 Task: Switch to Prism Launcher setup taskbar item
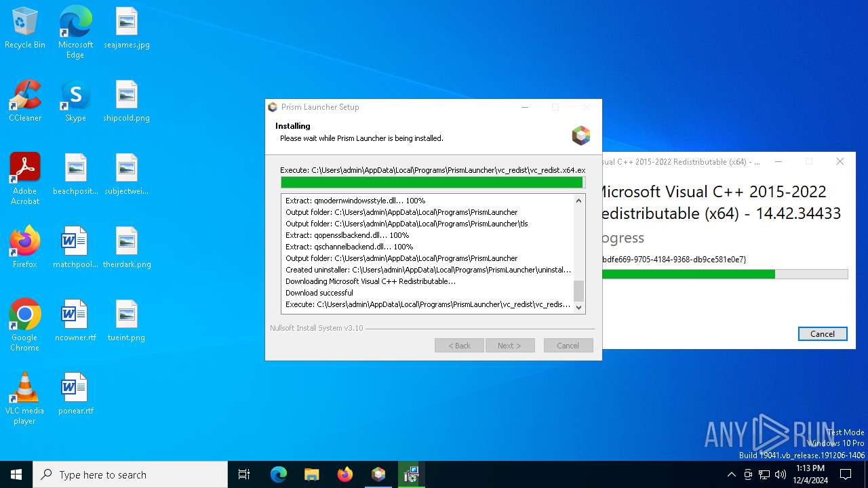pyautogui.click(x=378, y=474)
